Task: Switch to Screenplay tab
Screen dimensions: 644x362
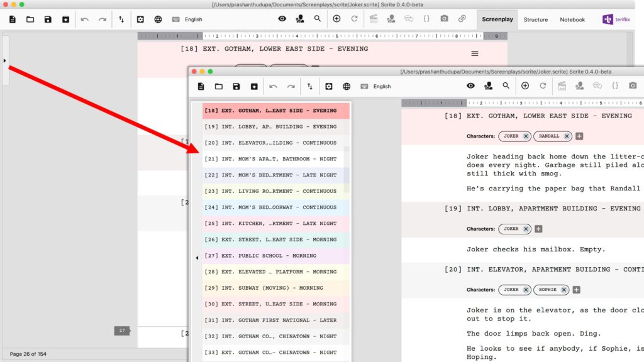Action: coord(497,19)
